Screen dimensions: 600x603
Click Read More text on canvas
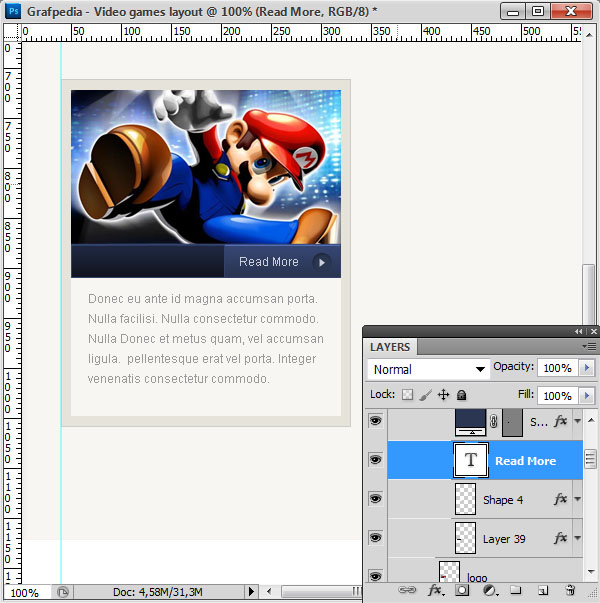coord(268,262)
